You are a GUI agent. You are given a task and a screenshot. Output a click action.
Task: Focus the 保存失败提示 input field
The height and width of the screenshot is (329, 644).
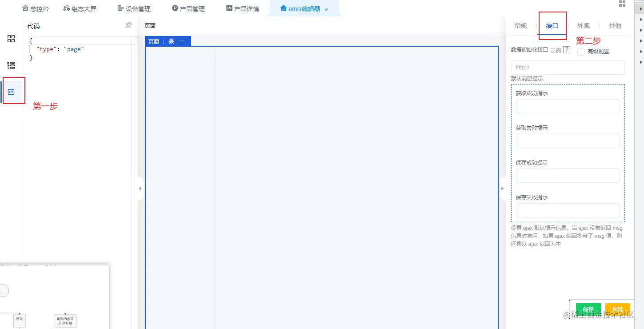568,210
